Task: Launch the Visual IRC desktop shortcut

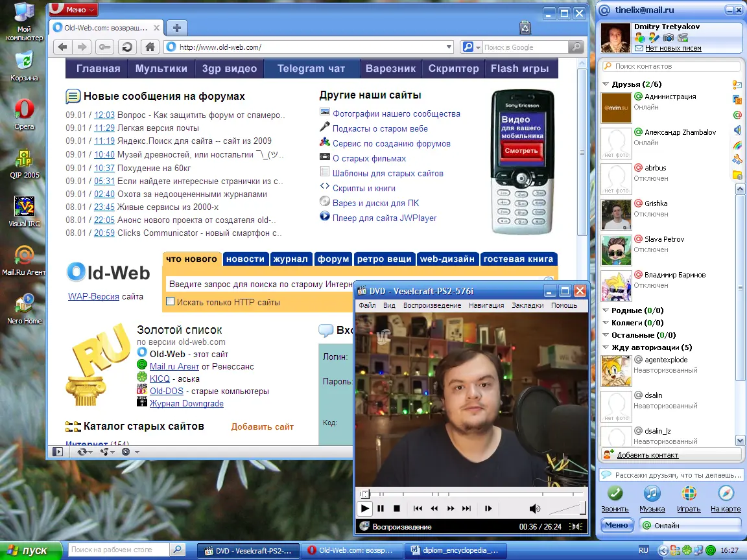Action: click(24, 211)
